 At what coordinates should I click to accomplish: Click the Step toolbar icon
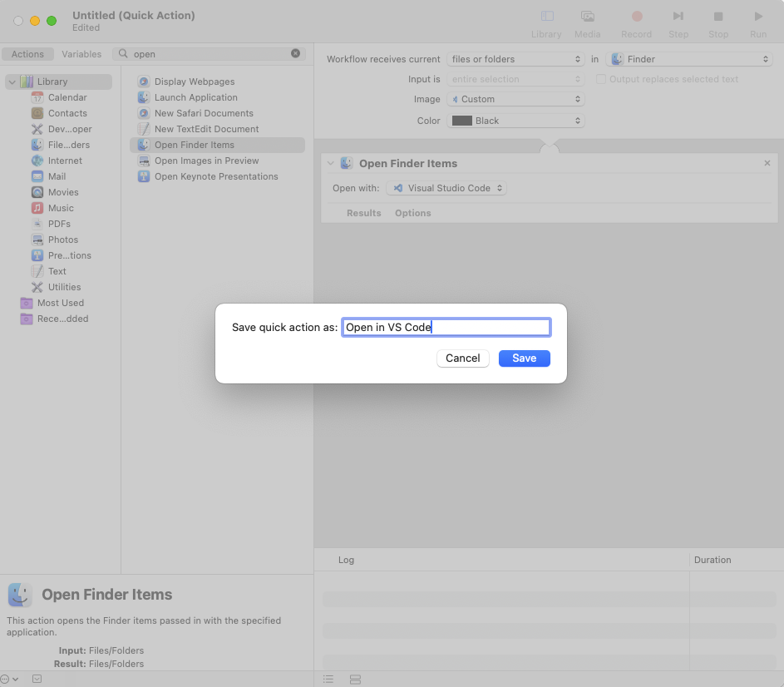[x=678, y=17]
